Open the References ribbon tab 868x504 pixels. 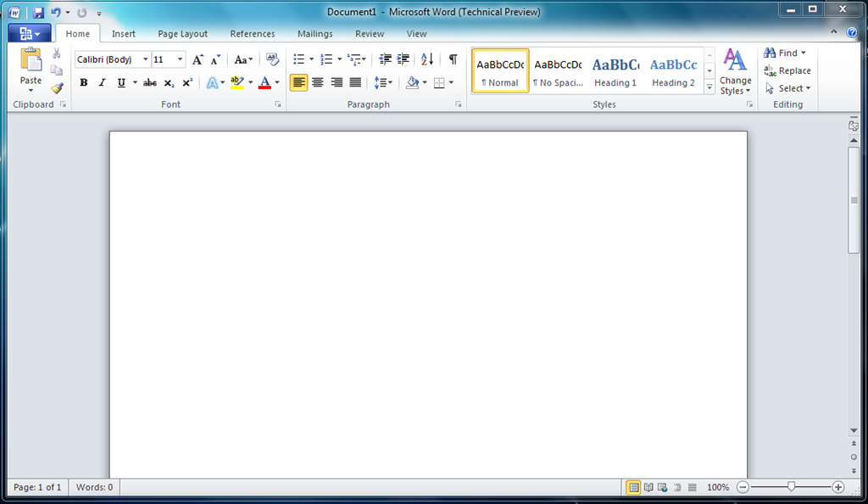click(x=252, y=34)
